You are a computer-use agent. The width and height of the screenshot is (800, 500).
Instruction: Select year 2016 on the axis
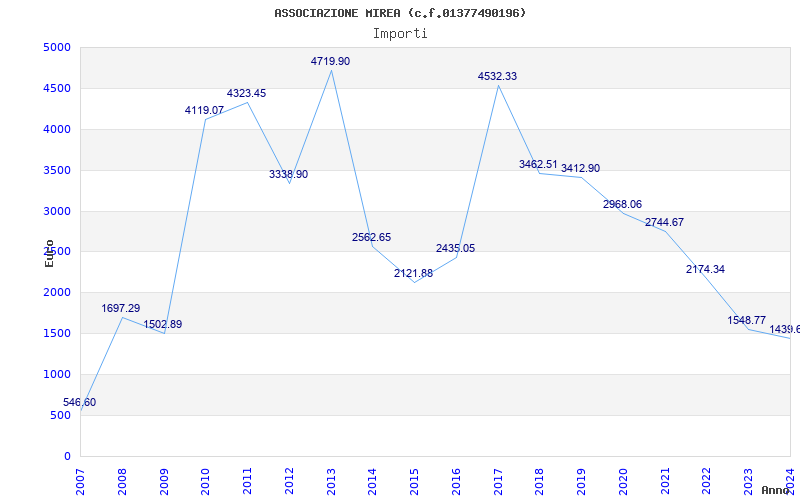click(457, 482)
